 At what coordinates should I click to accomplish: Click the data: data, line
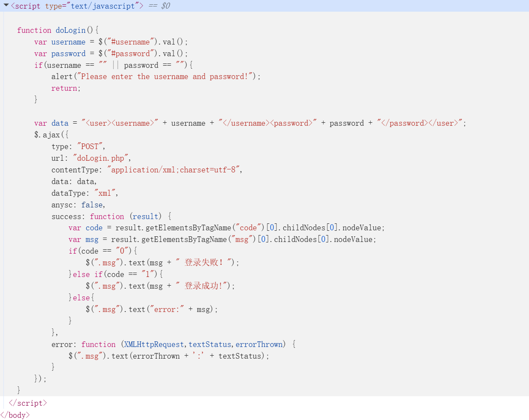point(74,181)
